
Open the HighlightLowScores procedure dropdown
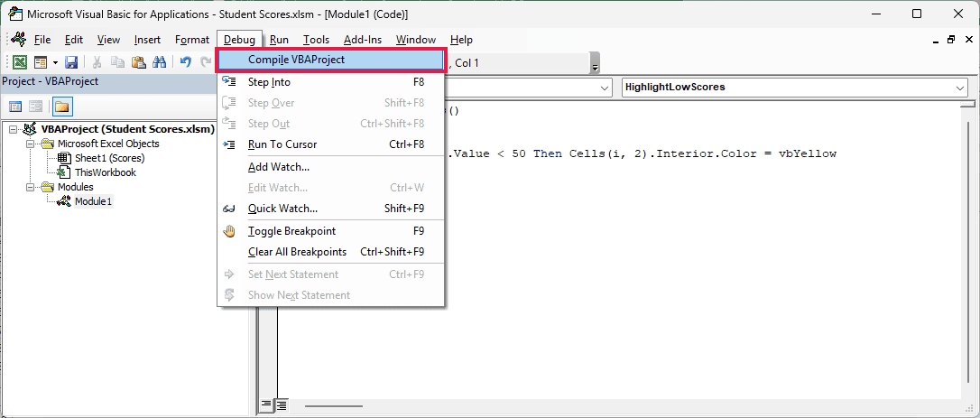click(x=961, y=88)
